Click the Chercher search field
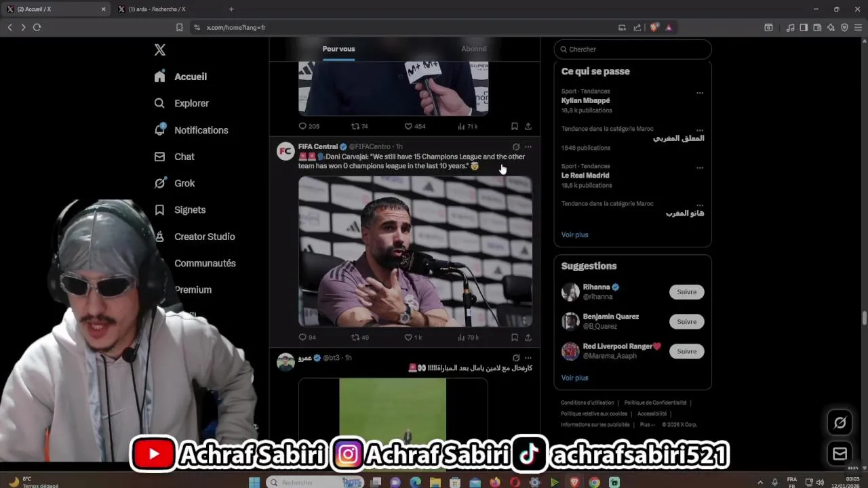The height and width of the screenshot is (488, 868). tap(633, 49)
